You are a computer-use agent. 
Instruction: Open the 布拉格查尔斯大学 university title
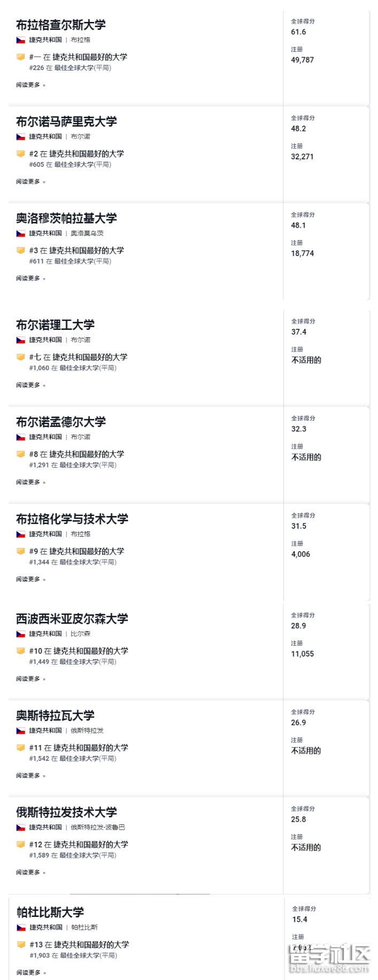(x=61, y=25)
